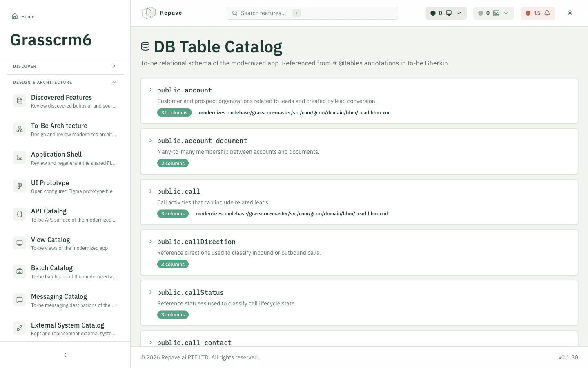Select the Discovered Features menu item
Viewport: 588px width, 368px height.
pyautogui.click(x=65, y=101)
